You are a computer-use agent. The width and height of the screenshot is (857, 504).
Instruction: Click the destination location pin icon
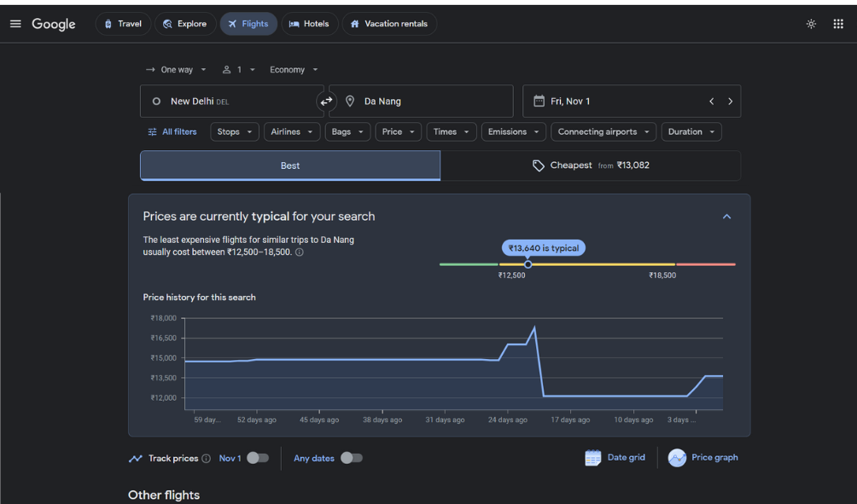pos(350,101)
